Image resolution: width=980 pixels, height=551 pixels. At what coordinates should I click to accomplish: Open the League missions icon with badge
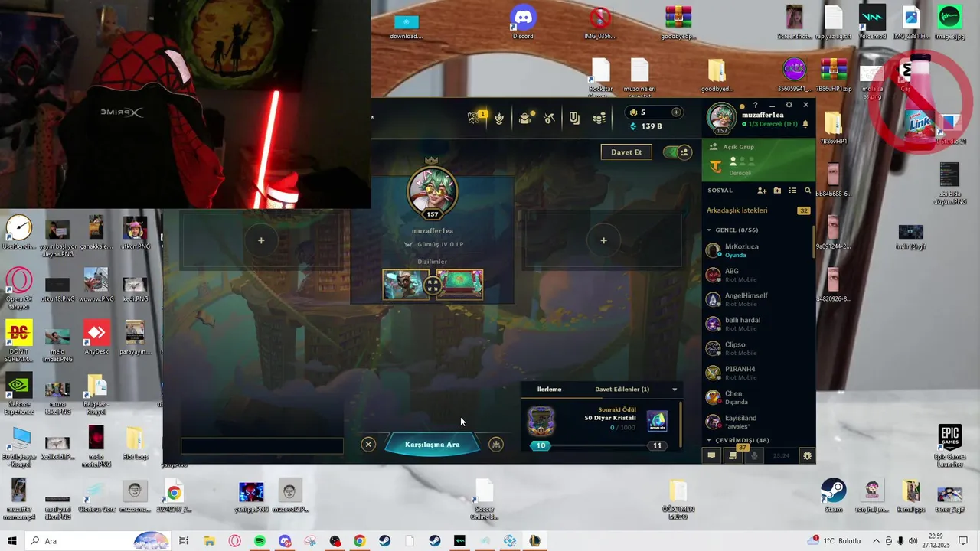(475, 118)
